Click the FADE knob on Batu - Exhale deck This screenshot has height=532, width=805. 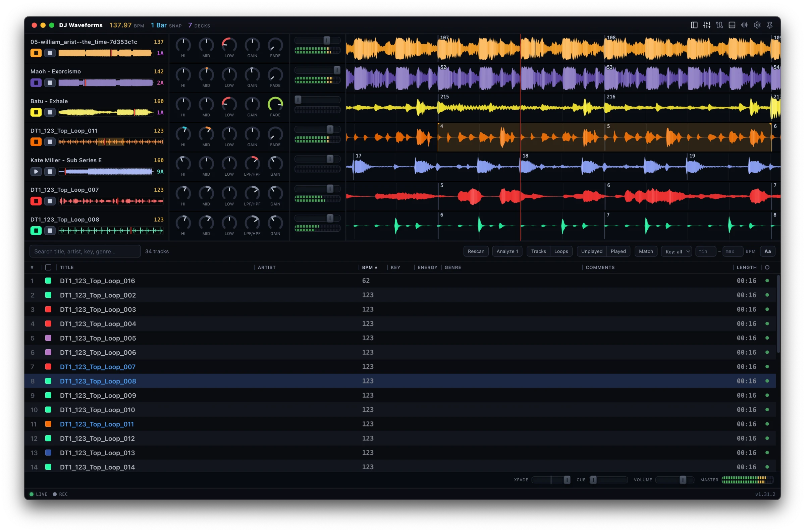[x=275, y=105]
